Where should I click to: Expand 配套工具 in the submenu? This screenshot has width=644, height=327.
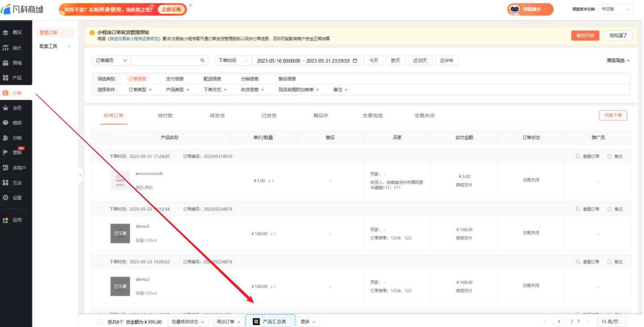tap(55, 46)
